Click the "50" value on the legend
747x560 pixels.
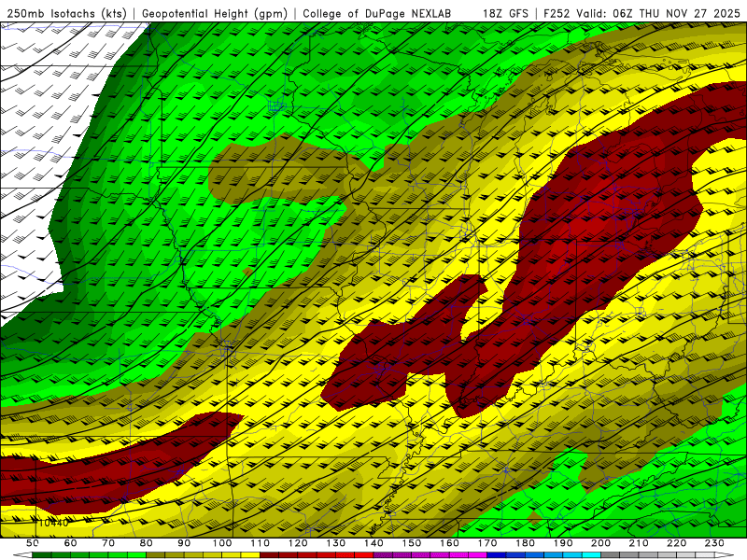tap(32, 543)
